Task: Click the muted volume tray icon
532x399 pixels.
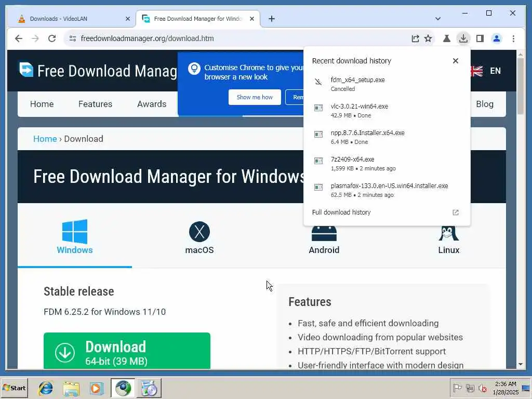Action: [x=482, y=388]
